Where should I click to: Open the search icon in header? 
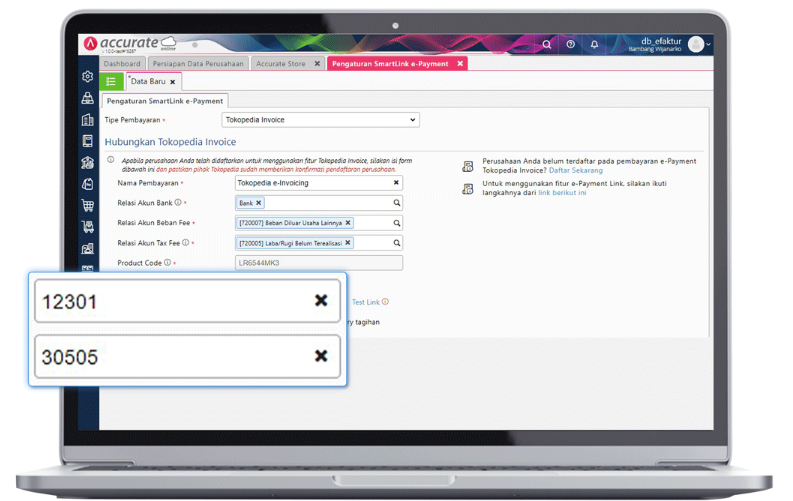pyautogui.click(x=547, y=44)
